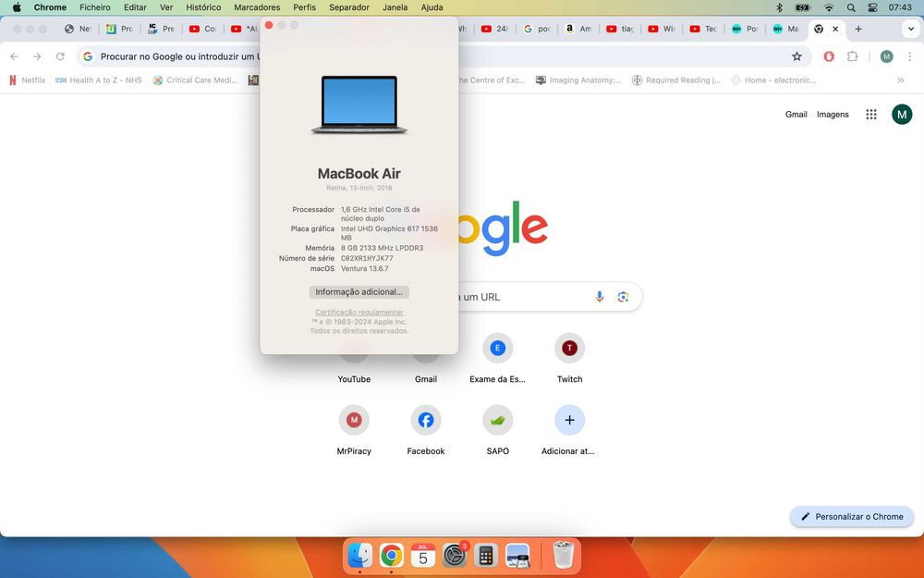This screenshot has width=924, height=578.
Task: Show hidden bookmarks with the chevron
Action: (x=900, y=80)
